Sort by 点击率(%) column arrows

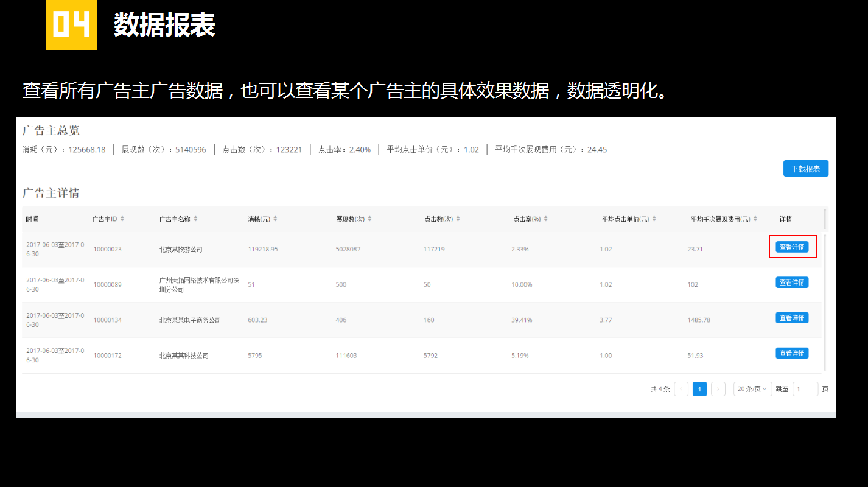[x=546, y=219]
